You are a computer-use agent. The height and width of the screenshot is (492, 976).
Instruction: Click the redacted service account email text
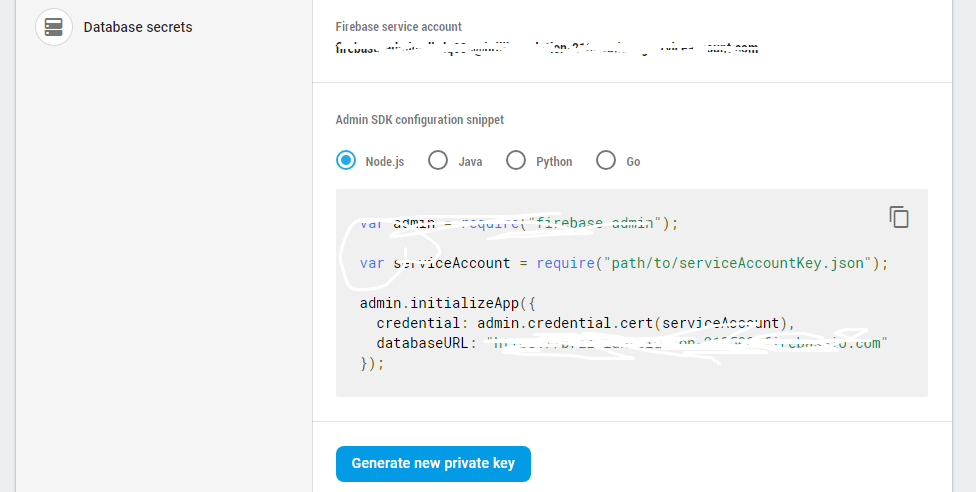(x=546, y=47)
